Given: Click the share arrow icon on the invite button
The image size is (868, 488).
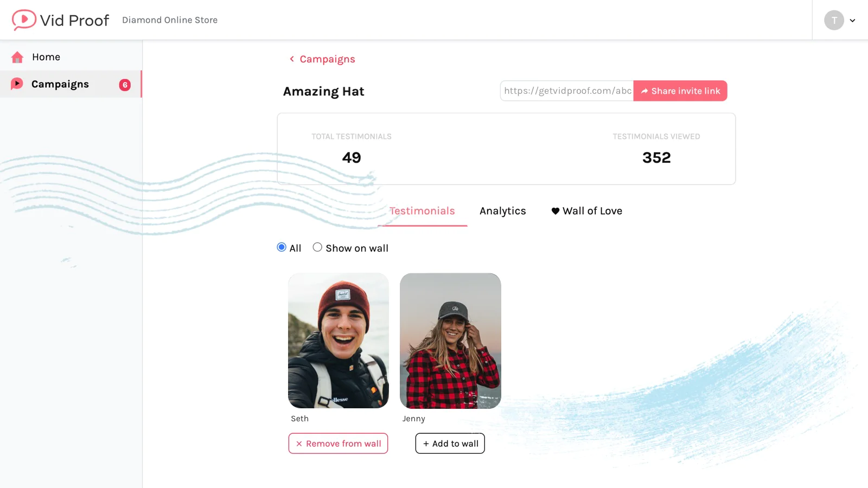Looking at the screenshot, I should pos(644,91).
